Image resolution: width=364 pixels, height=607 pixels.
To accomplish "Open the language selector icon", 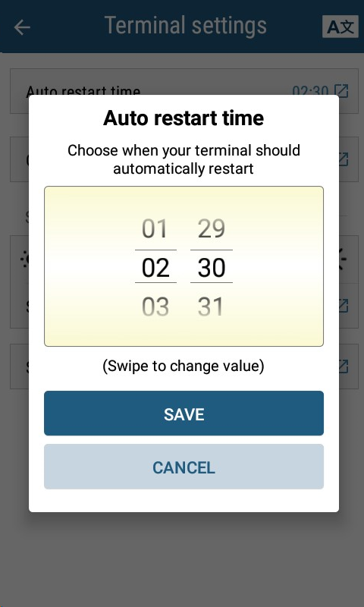I will (x=340, y=27).
